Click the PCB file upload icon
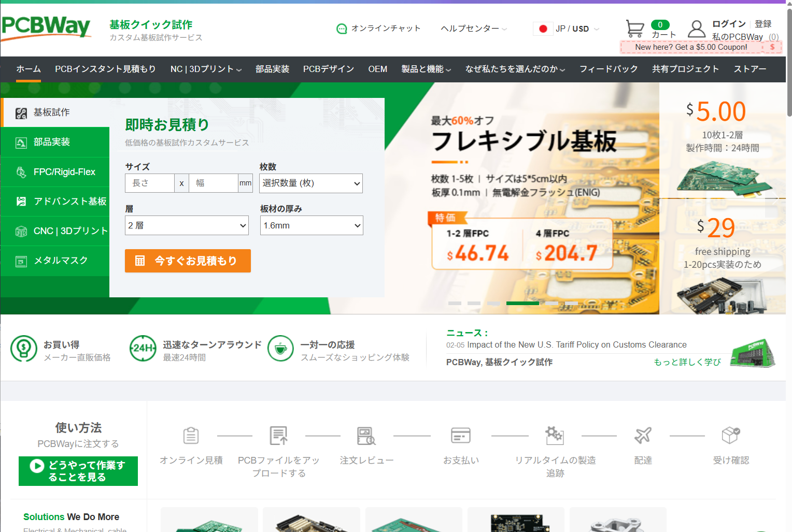The height and width of the screenshot is (532, 792). click(278, 436)
